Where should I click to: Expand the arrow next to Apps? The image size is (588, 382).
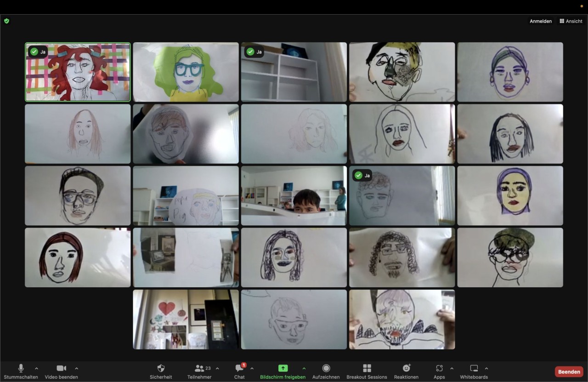pyautogui.click(x=452, y=368)
